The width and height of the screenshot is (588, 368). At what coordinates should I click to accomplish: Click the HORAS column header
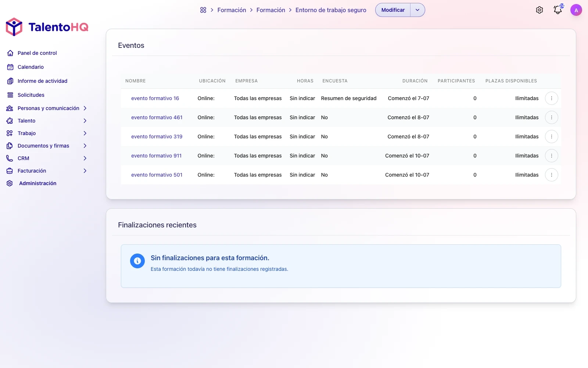305,81
